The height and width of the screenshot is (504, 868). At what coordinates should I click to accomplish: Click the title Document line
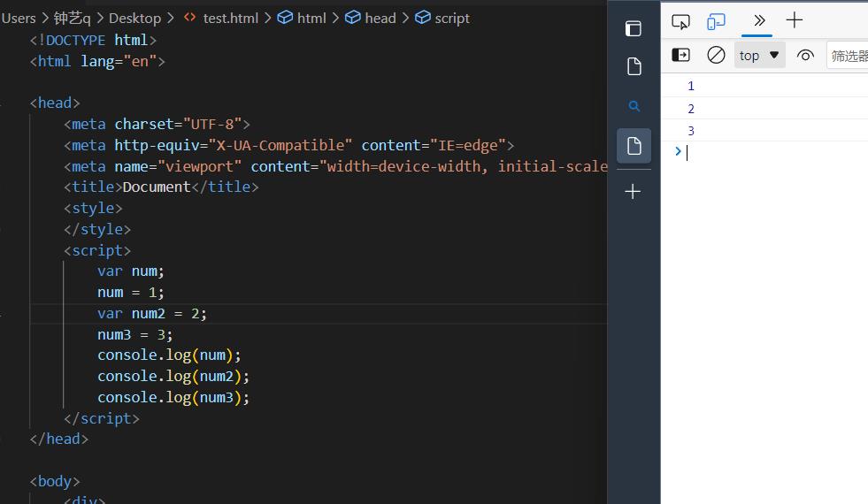point(161,187)
